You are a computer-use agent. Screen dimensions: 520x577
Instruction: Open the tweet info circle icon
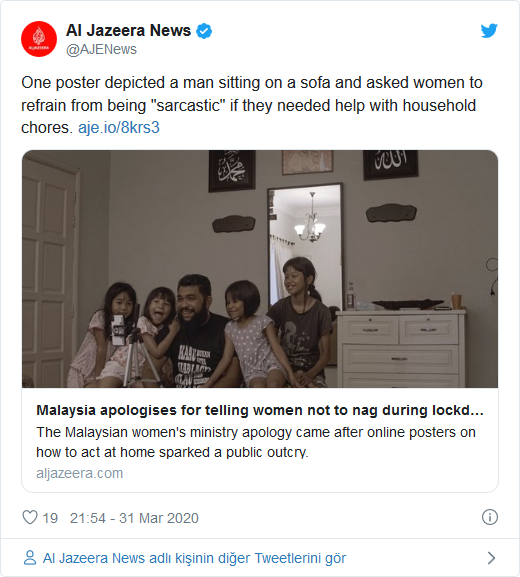point(489,517)
